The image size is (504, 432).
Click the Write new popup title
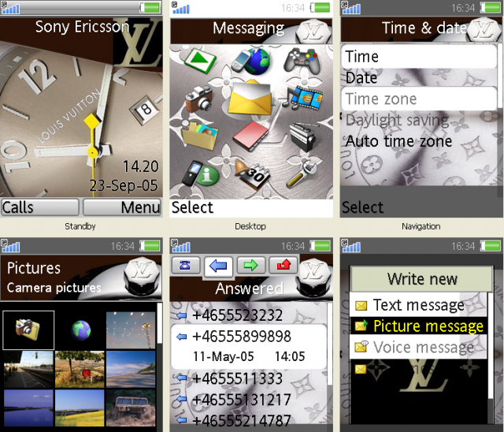422,278
